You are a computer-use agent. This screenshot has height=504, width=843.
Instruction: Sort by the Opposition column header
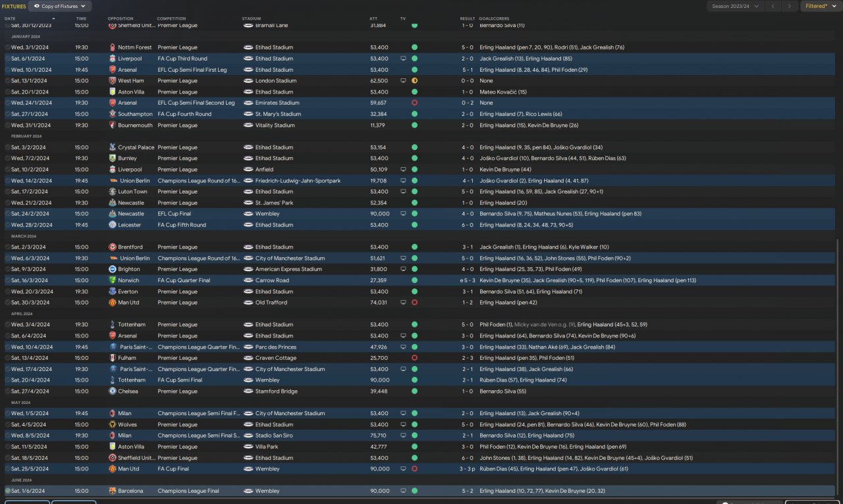pos(121,18)
